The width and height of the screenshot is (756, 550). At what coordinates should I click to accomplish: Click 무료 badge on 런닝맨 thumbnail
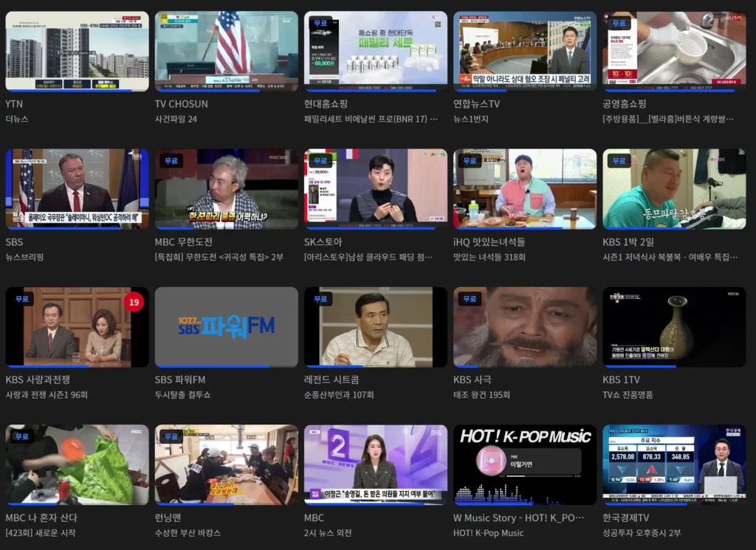point(171,437)
